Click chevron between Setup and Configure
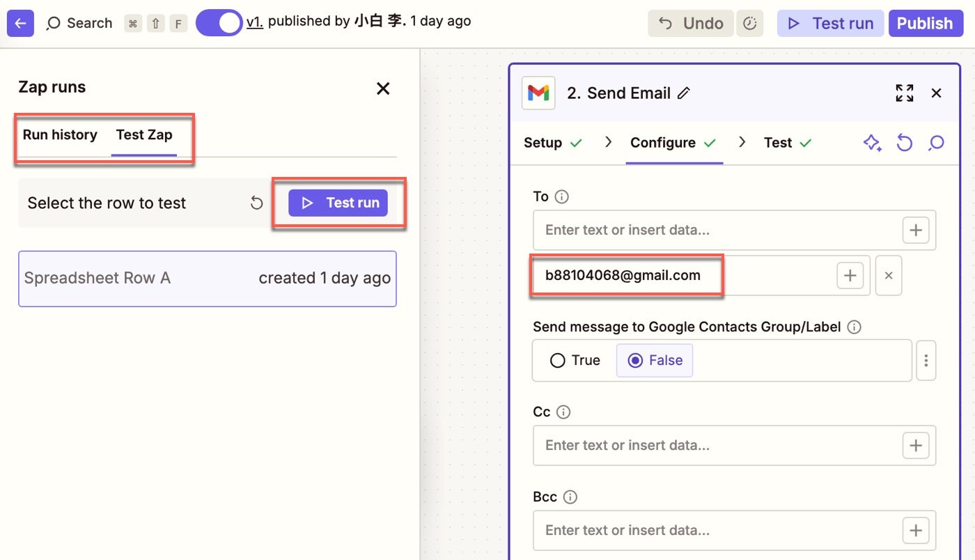This screenshot has height=560, width=975. [x=608, y=142]
